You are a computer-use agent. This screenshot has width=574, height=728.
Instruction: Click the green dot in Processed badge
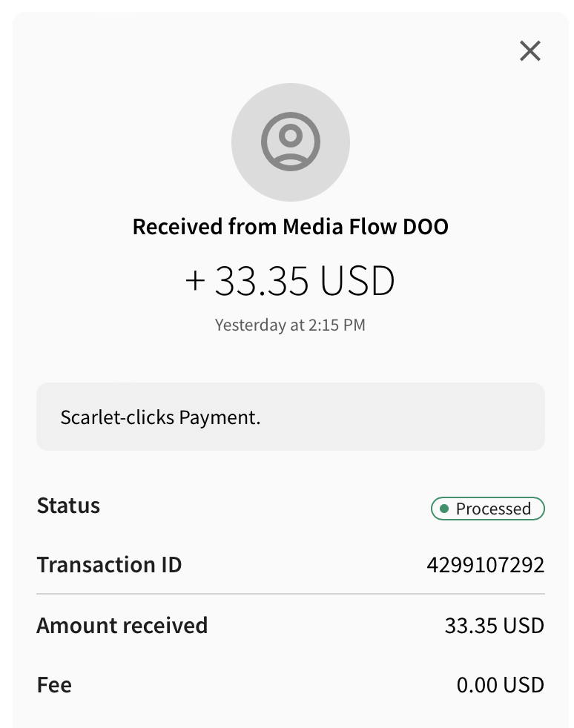(x=444, y=509)
